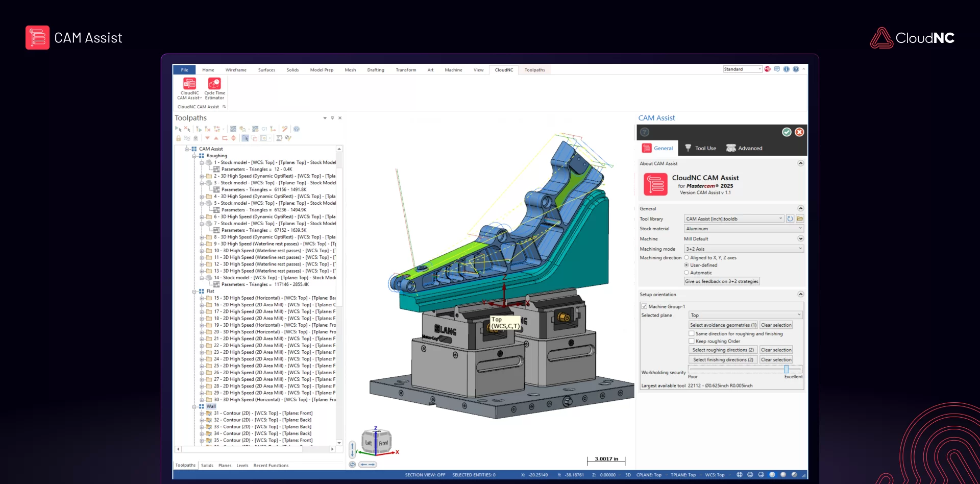
Task: Adjust the Workholding security slider handle
Action: click(786, 369)
